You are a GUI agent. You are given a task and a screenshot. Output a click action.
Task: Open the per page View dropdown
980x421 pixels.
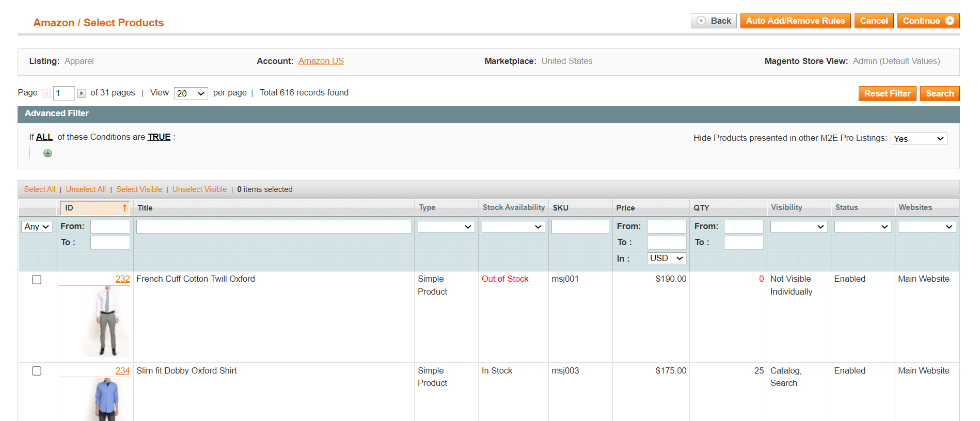pyautogui.click(x=191, y=93)
